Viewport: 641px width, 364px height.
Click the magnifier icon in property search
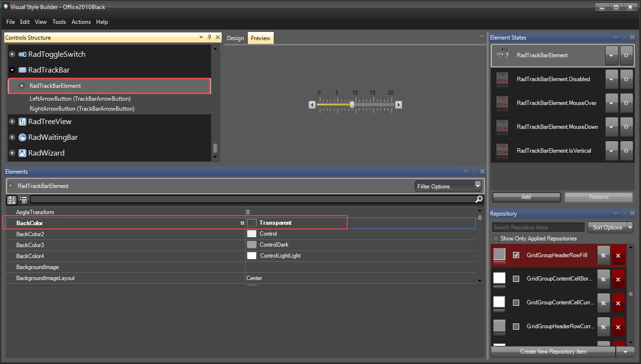[x=479, y=199]
